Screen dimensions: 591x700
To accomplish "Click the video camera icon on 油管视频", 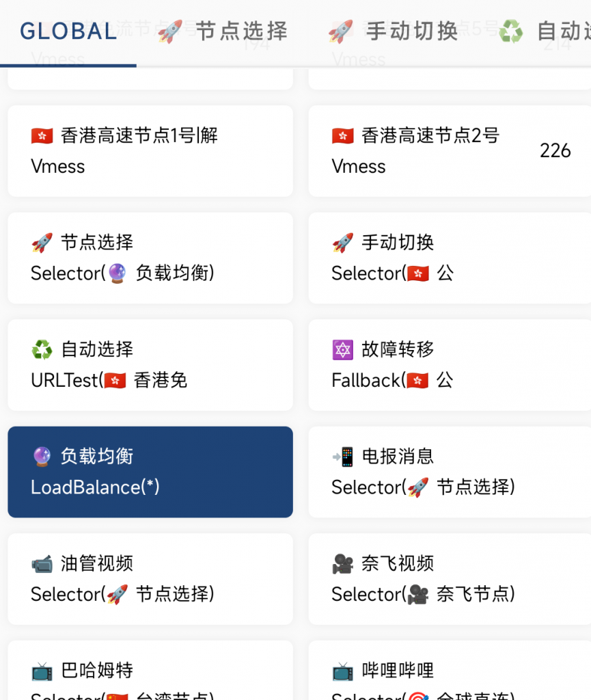I will click(x=42, y=564).
